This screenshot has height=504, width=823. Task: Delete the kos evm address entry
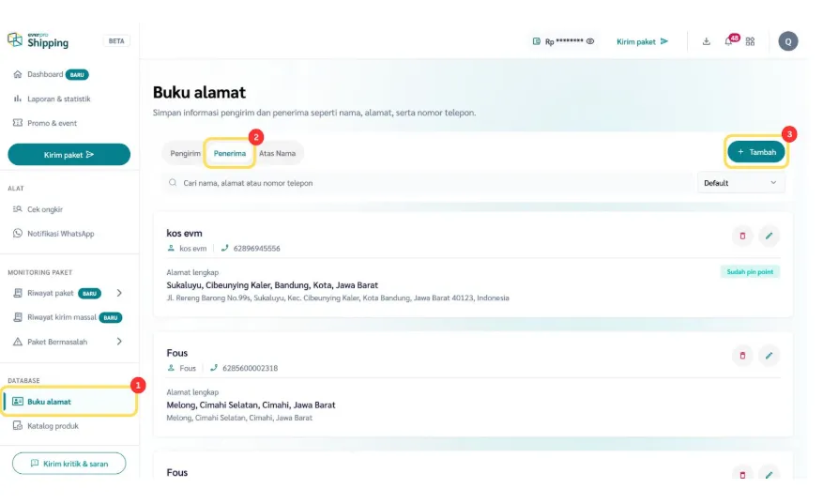(742, 236)
